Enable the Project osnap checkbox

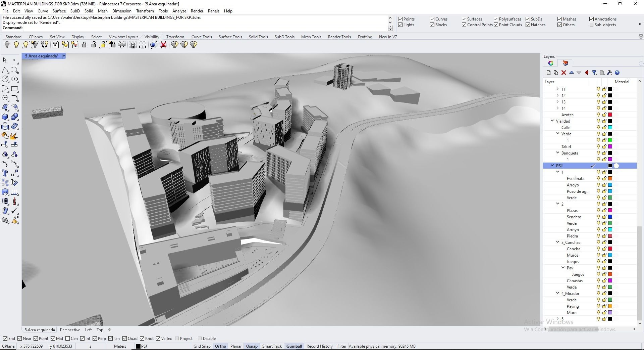[177, 339]
